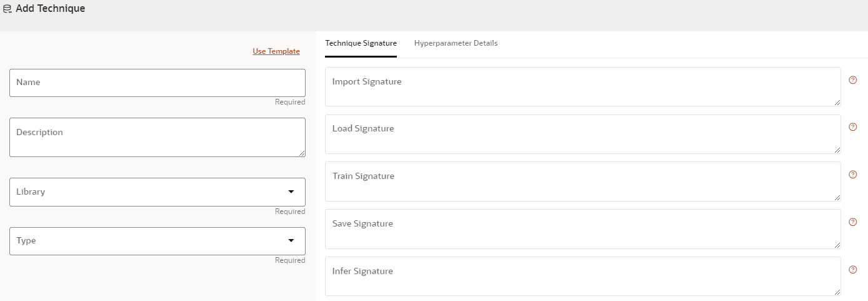The image size is (868, 301).
Task: Click the Infer Signature text area
Action: pos(582,276)
